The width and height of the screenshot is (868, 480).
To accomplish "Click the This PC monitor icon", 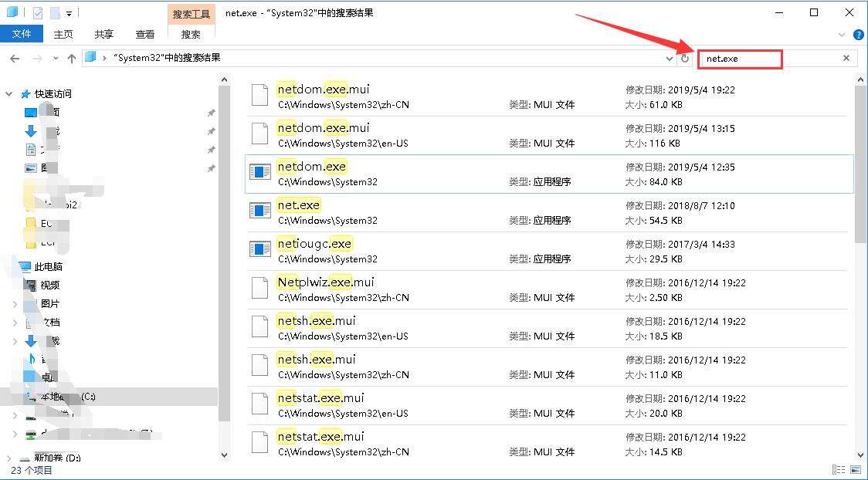I will tap(25, 266).
